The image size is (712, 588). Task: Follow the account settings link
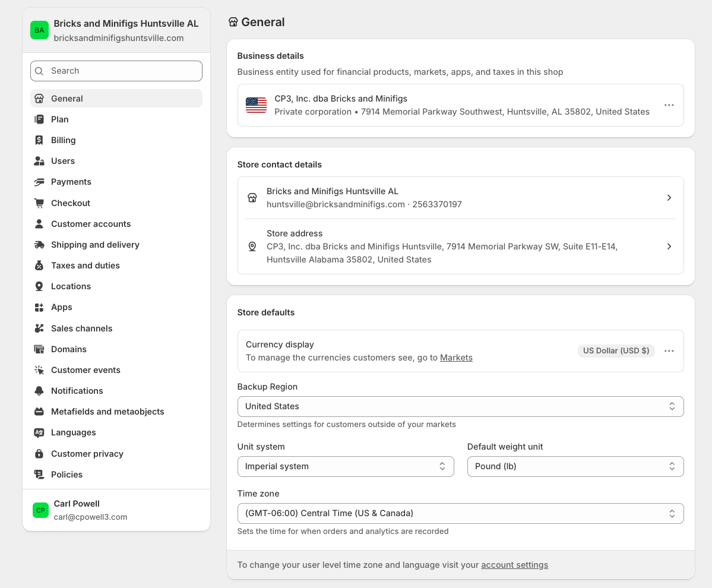tap(514, 565)
